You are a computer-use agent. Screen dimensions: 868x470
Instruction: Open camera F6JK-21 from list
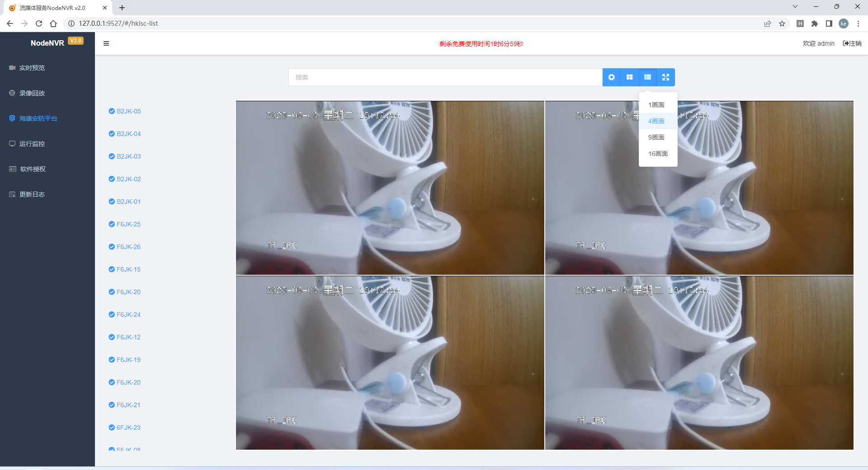[x=128, y=405]
